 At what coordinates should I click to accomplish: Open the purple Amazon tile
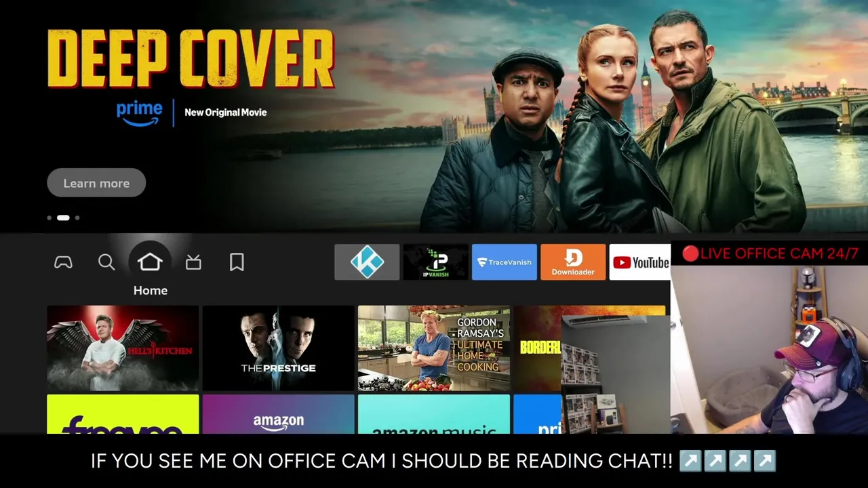(x=278, y=414)
